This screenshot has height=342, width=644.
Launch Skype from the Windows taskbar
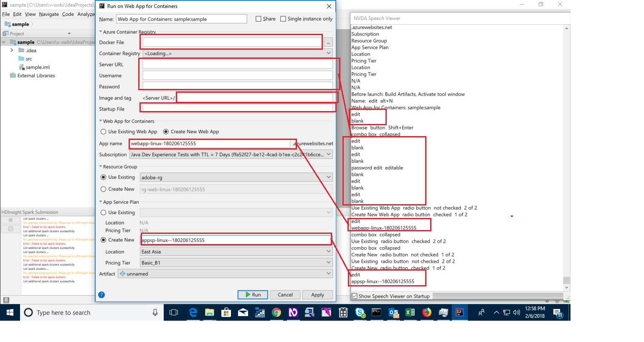360,312
